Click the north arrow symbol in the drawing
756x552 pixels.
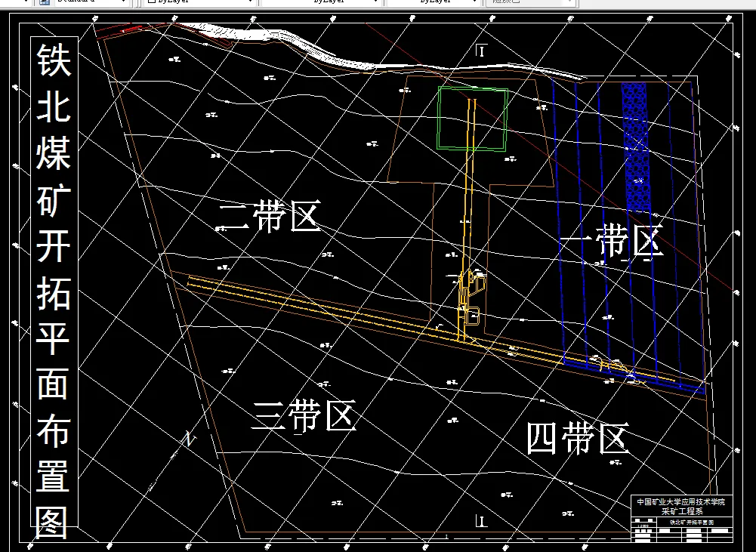(187, 439)
